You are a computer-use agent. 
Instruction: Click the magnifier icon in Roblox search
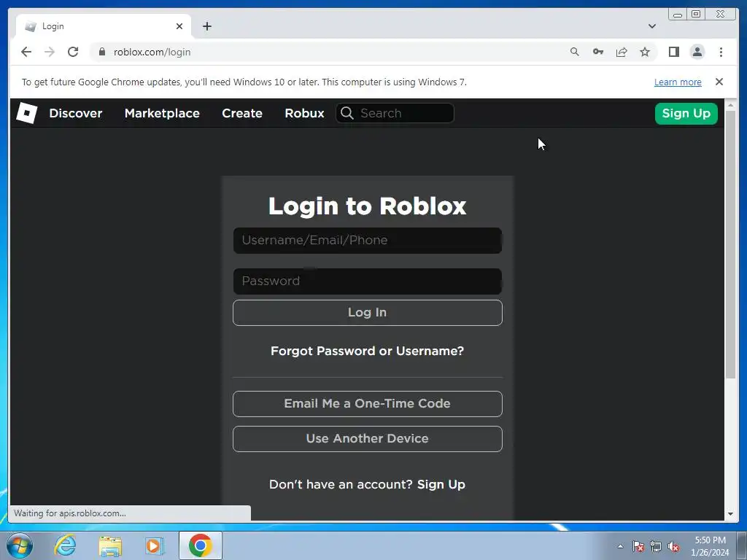click(347, 113)
